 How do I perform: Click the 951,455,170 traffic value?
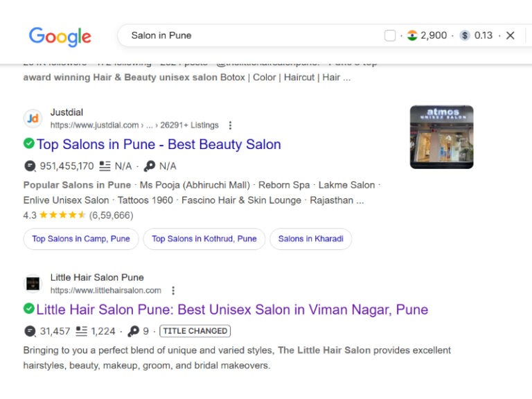click(x=66, y=166)
